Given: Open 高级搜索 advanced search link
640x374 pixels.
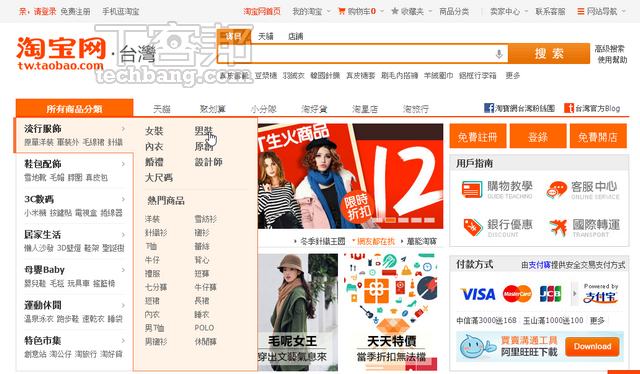Looking at the screenshot, I should [x=609, y=49].
